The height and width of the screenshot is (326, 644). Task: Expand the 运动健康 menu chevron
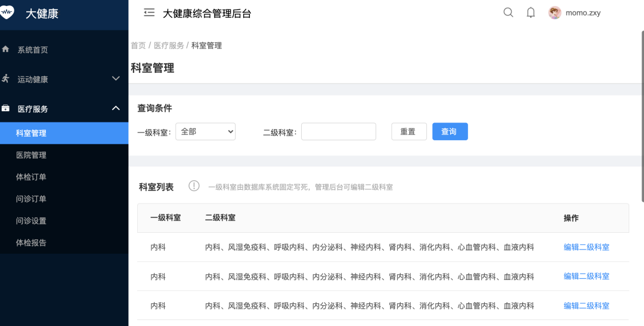116,79
